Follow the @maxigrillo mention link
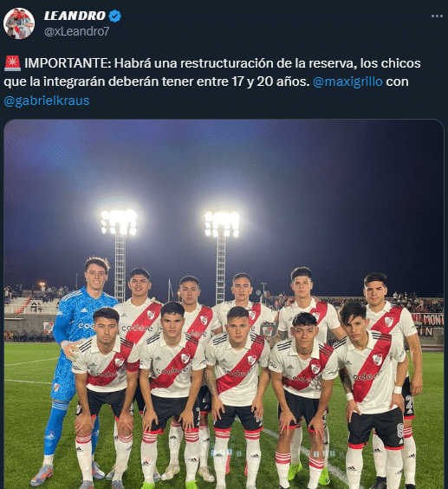 coord(347,81)
